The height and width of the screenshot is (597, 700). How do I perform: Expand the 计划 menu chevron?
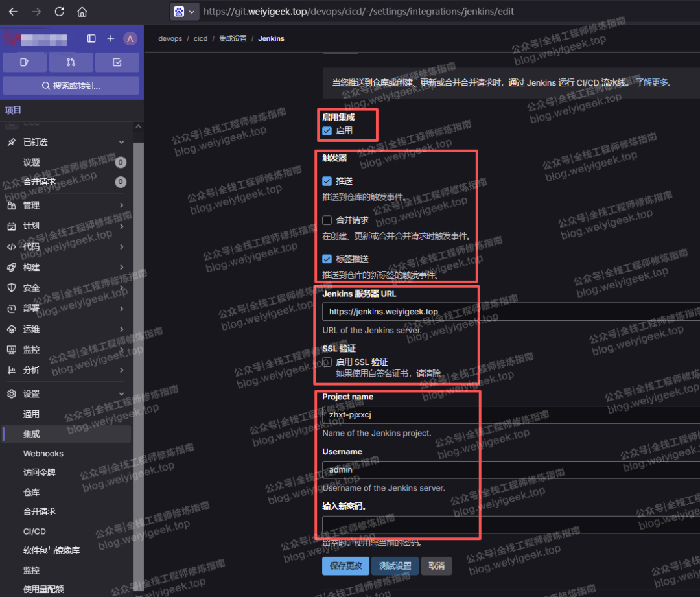pyautogui.click(x=121, y=226)
